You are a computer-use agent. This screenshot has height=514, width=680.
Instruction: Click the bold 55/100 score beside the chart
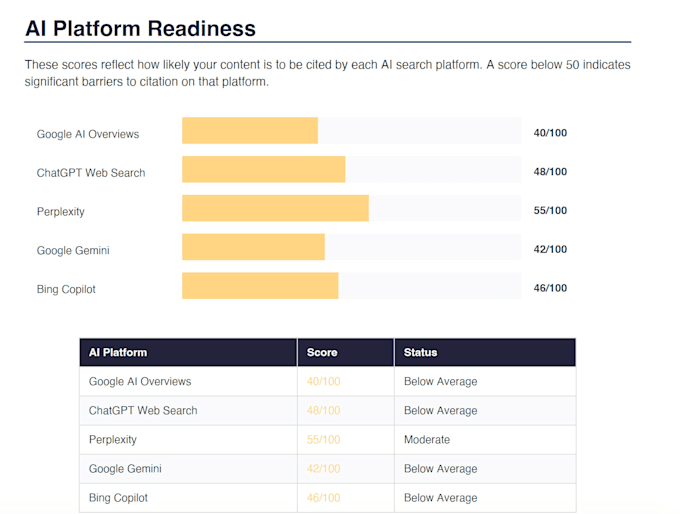(x=550, y=210)
